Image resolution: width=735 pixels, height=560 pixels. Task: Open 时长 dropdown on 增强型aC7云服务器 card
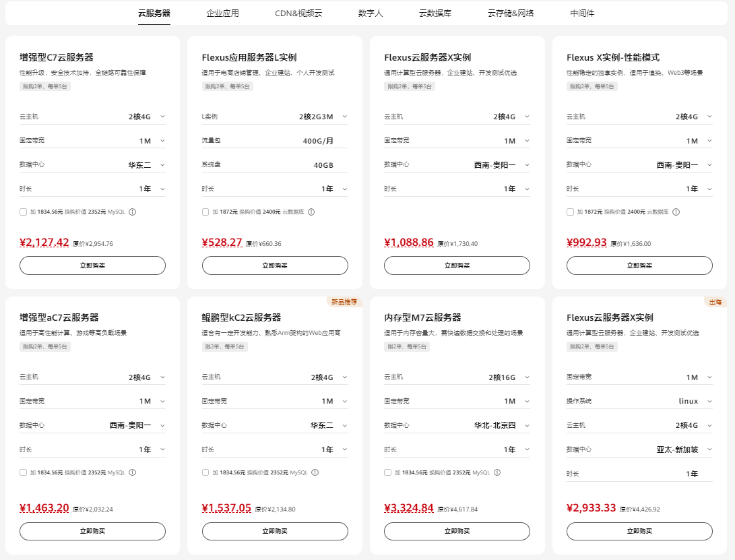92,449
